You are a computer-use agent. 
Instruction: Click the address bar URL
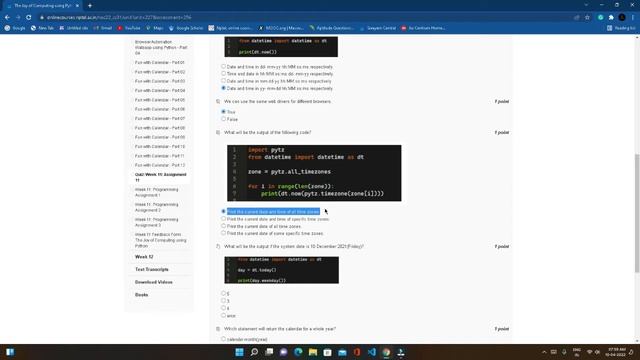click(119, 18)
